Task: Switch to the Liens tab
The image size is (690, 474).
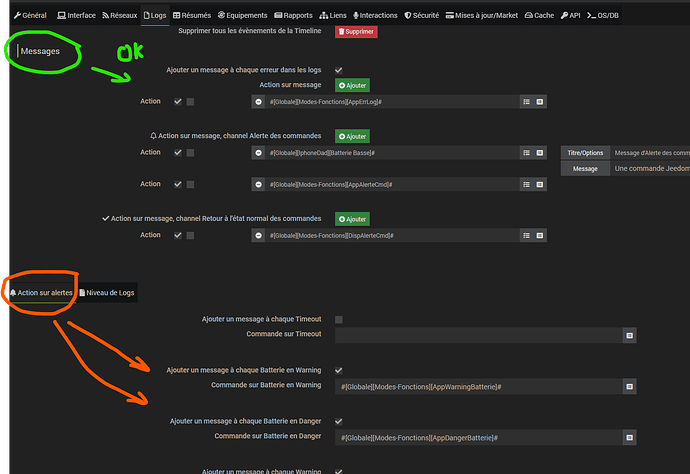Action: (333, 15)
